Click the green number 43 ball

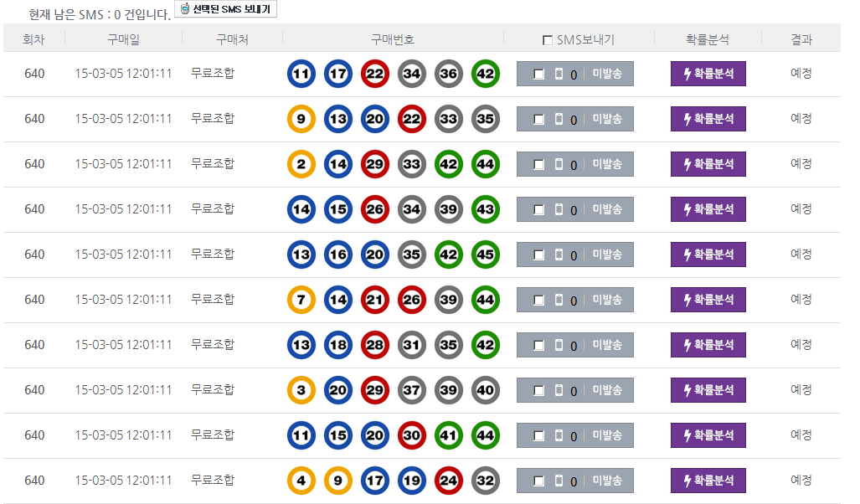pyautogui.click(x=486, y=209)
